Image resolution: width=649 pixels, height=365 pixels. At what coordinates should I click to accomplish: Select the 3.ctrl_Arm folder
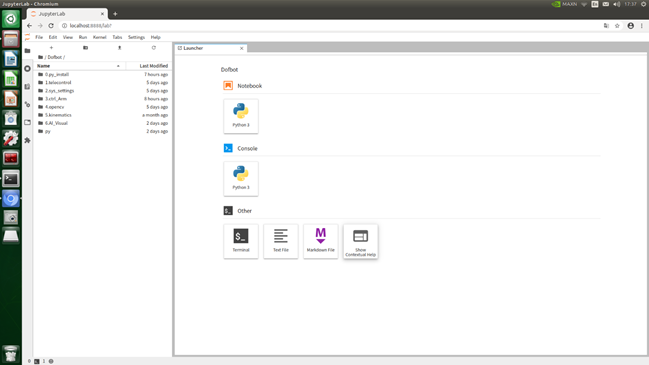point(102,98)
